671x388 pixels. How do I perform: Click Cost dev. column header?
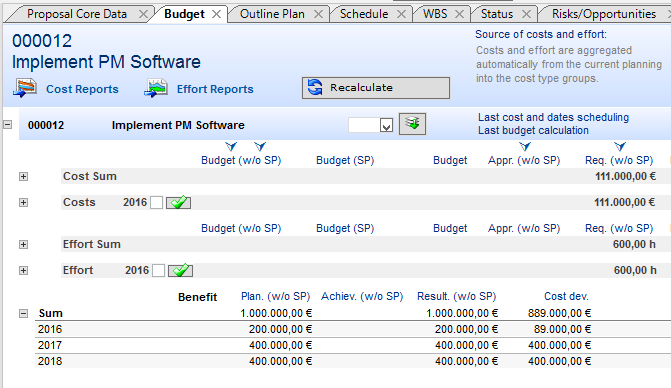[x=566, y=296]
